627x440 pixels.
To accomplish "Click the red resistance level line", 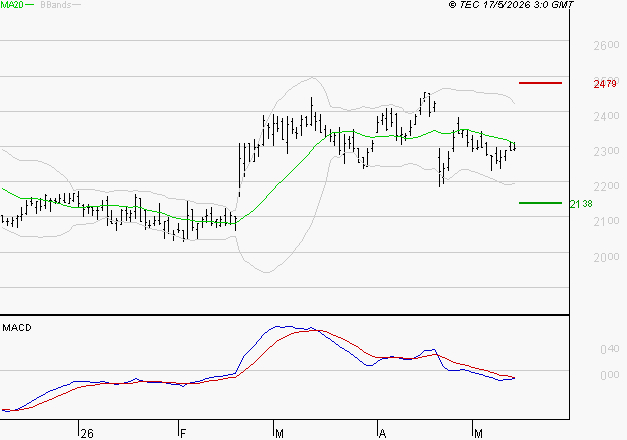I will (x=540, y=83).
